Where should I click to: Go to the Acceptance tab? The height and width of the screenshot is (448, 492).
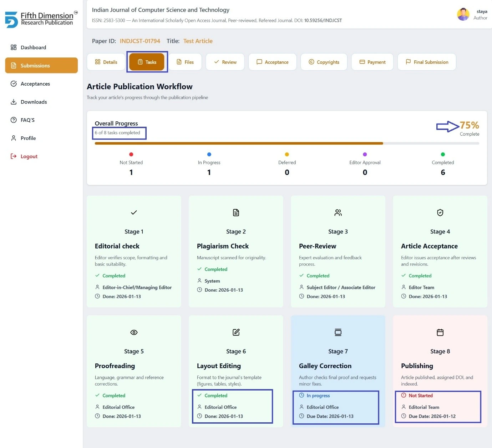[x=273, y=62]
